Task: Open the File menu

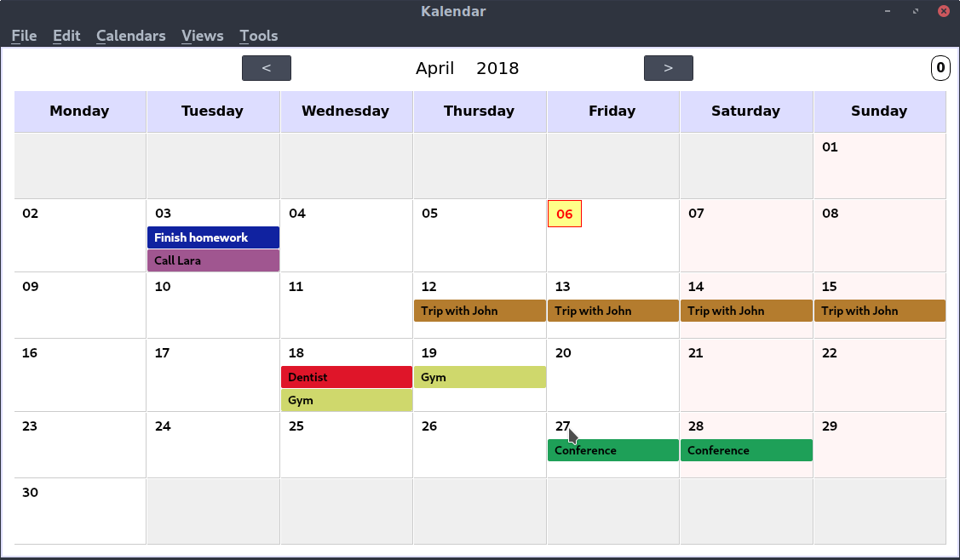Action: (23, 36)
